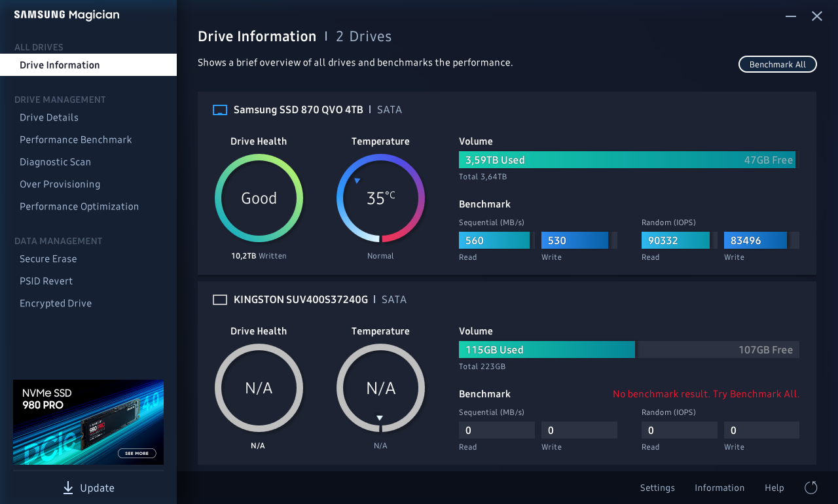Click the 'No benchmark result' red message
This screenshot has height=504, width=838.
point(706,394)
